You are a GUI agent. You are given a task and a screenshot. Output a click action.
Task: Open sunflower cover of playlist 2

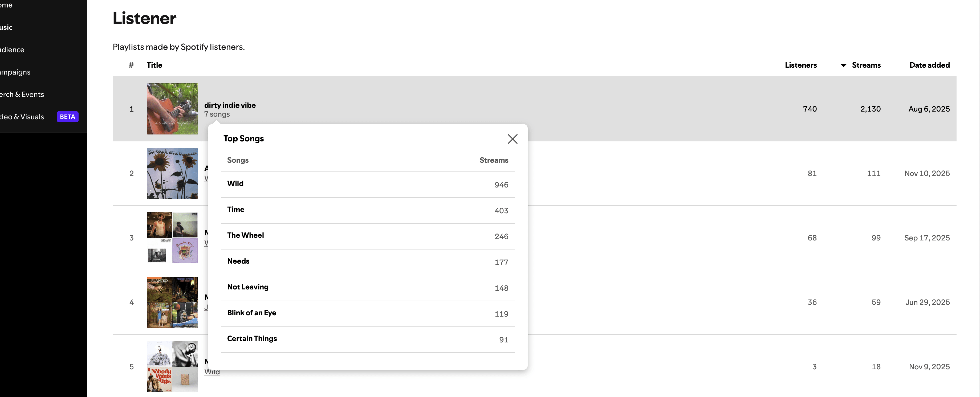tap(172, 173)
